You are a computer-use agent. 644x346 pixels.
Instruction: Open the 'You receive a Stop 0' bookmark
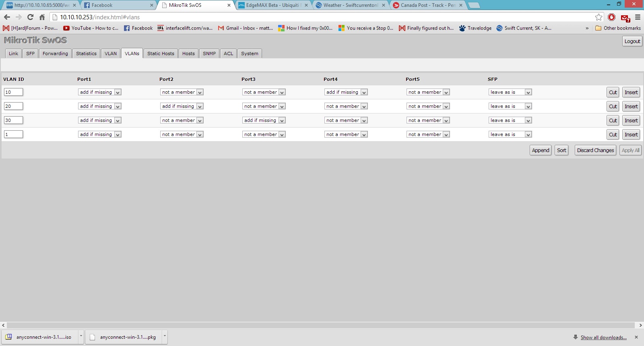pyautogui.click(x=366, y=28)
